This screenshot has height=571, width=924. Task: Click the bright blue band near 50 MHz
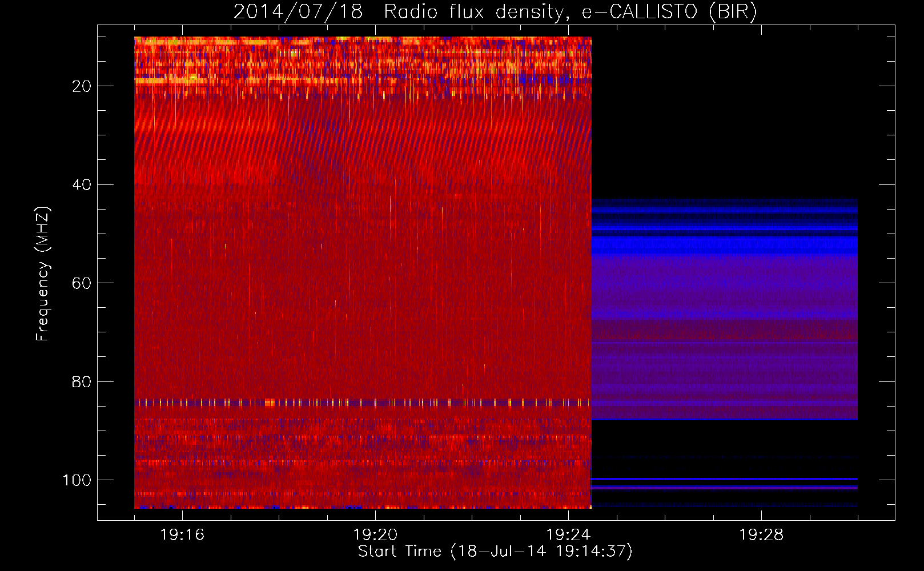point(724,246)
